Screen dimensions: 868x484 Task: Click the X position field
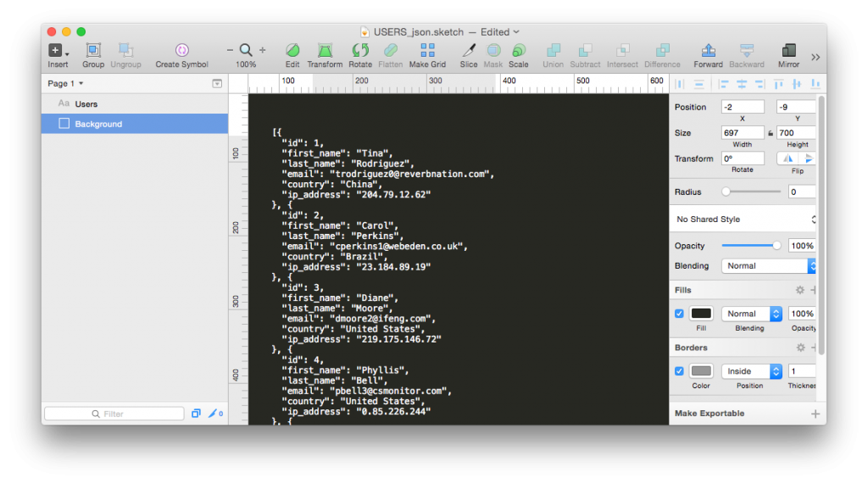tap(743, 107)
